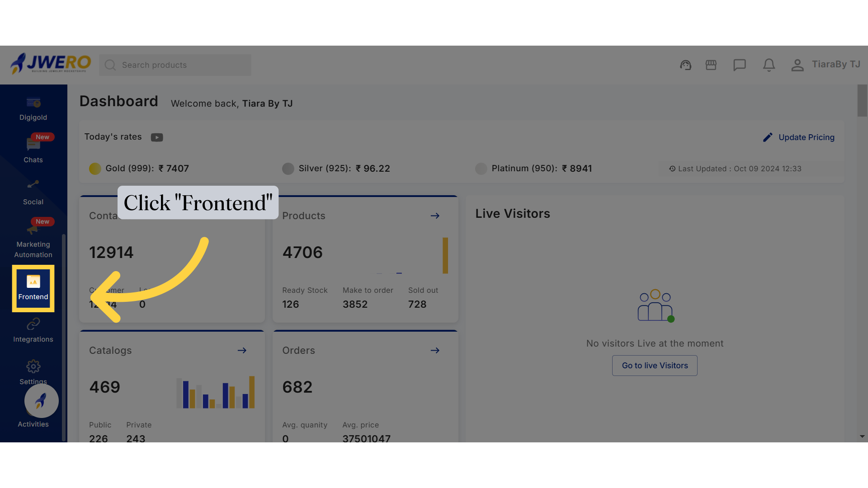868x488 pixels.
Task: Click Go to live Visitors button
Action: coord(655,366)
